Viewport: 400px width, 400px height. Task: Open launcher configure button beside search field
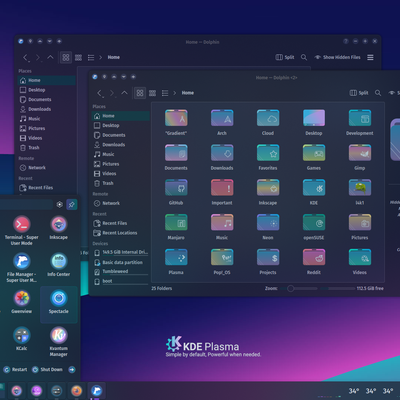click(x=59, y=204)
